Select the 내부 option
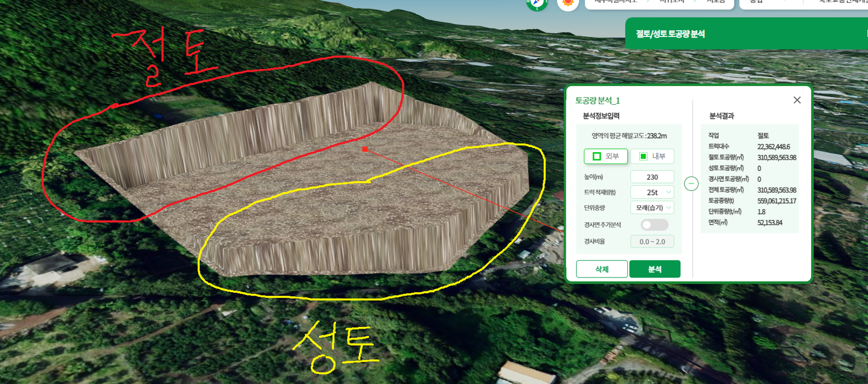 tap(652, 156)
